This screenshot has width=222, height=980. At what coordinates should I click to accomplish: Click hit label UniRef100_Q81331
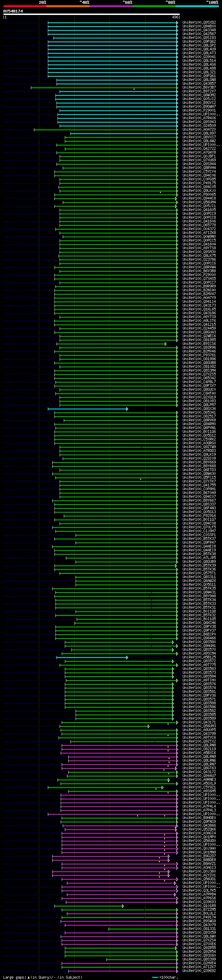tap(199, 928)
